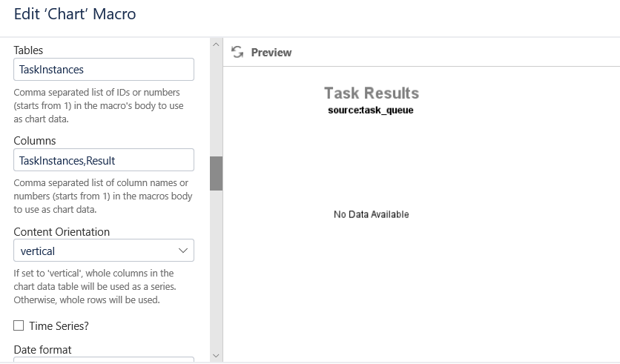Focus the Columns field with TaskInstances,Result
The height and width of the screenshot is (364, 620).
(x=104, y=160)
